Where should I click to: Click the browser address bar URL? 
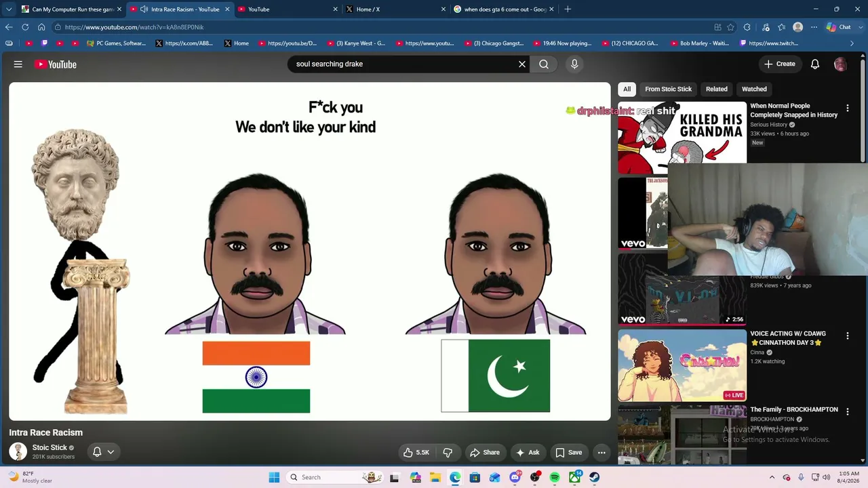[x=134, y=27]
